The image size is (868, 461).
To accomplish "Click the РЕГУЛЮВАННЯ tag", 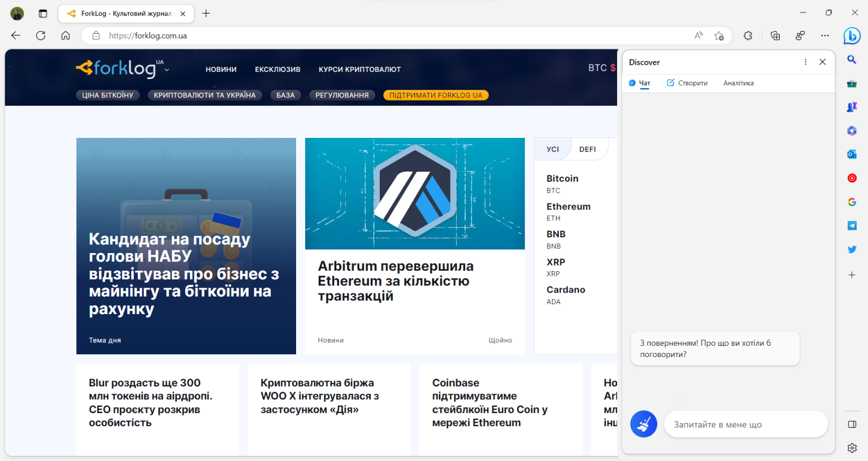I will coord(342,95).
